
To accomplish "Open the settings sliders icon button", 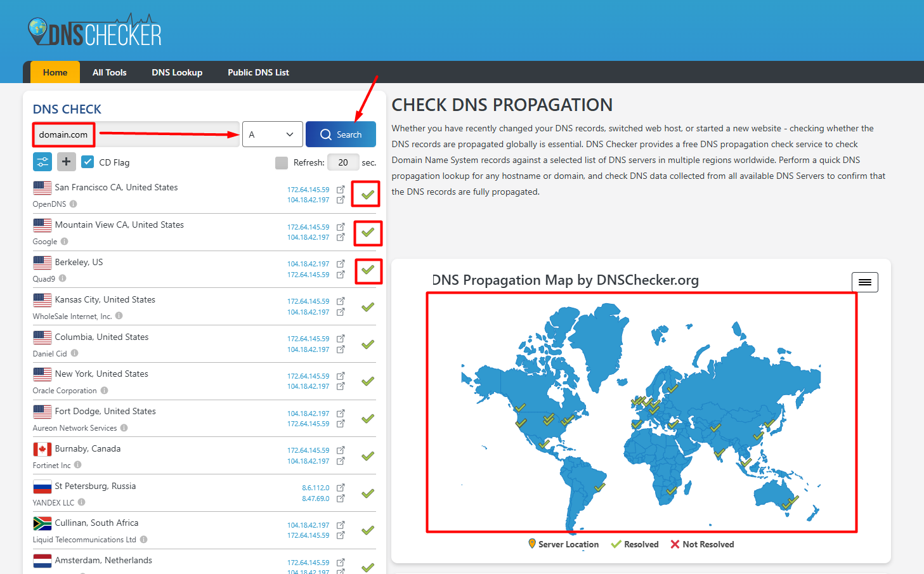I will pos(42,162).
